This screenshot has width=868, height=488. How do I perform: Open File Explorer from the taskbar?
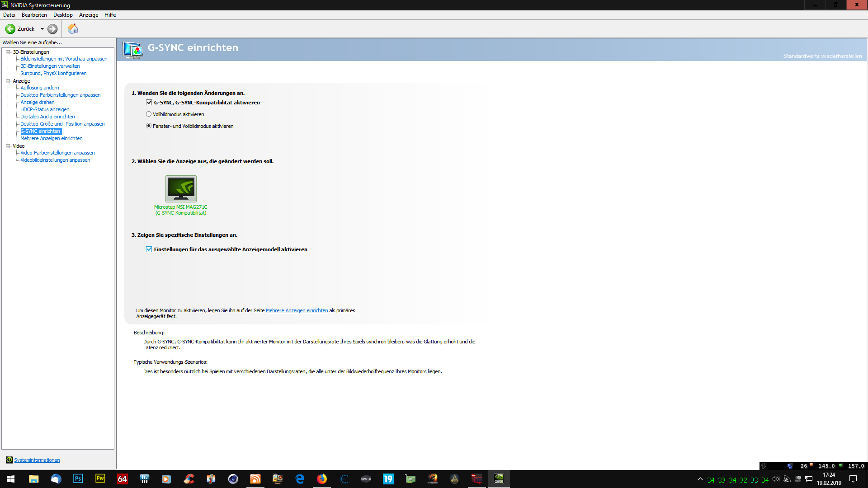pyautogui.click(x=33, y=479)
